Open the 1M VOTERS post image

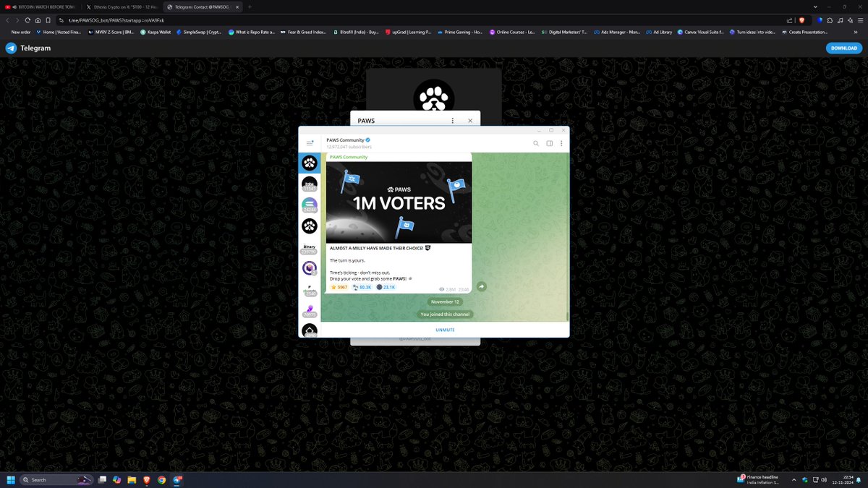pyautogui.click(x=399, y=202)
